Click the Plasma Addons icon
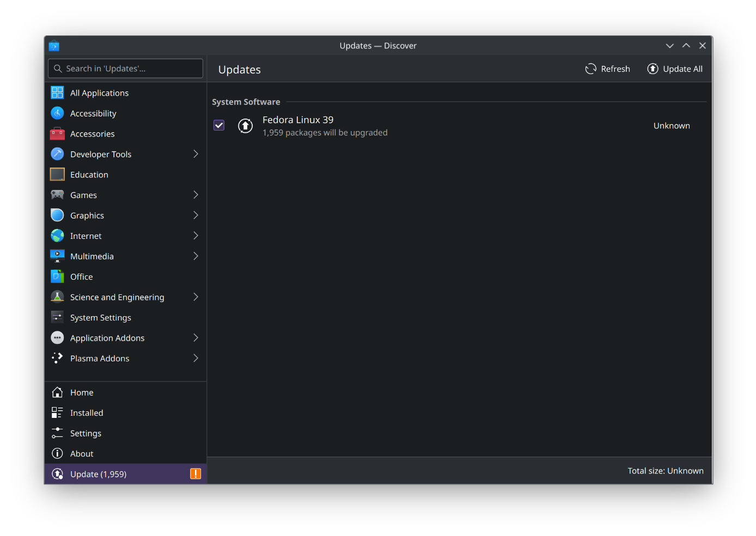Image resolution: width=756 pixels, height=536 pixels. (x=57, y=358)
